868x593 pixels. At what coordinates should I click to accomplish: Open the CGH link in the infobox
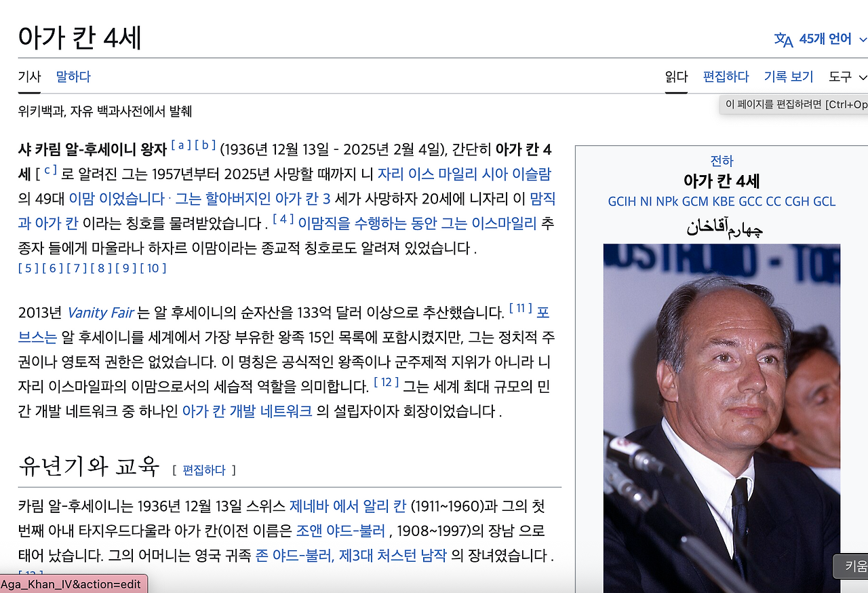tap(797, 202)
